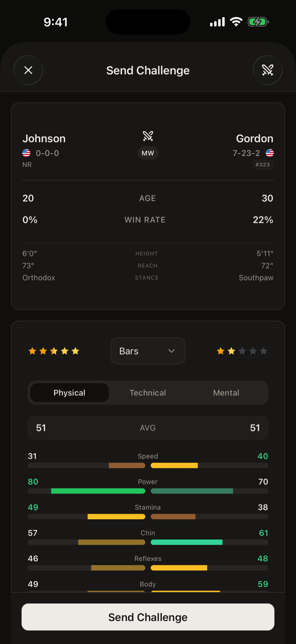This screenshot has height=644, width=296.
Task: Tap the AVG 51 comparison row
Action: point(148,428)
